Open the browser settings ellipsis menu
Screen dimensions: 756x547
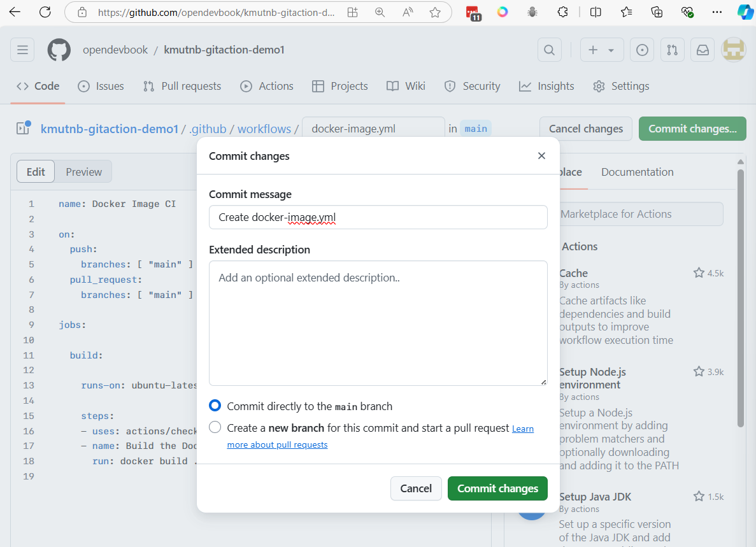tap(717, 12)
